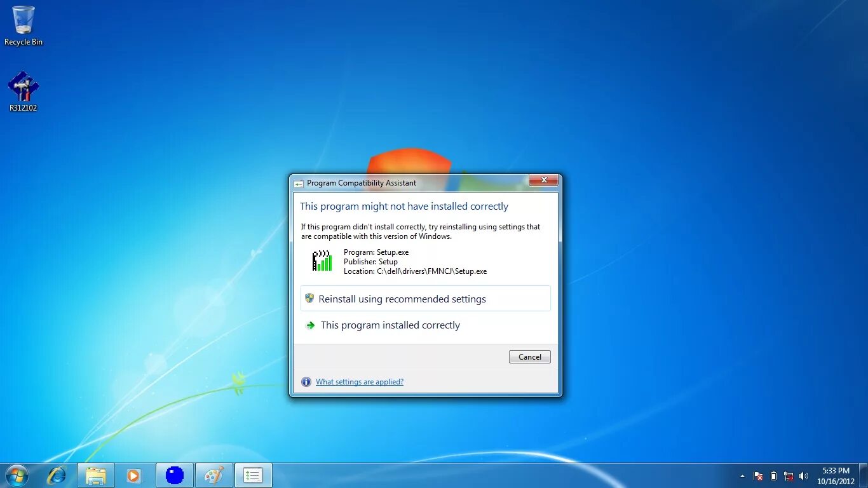
Task: Click the Setup.exe signal bars icon
Action: (x=322, y=261)
